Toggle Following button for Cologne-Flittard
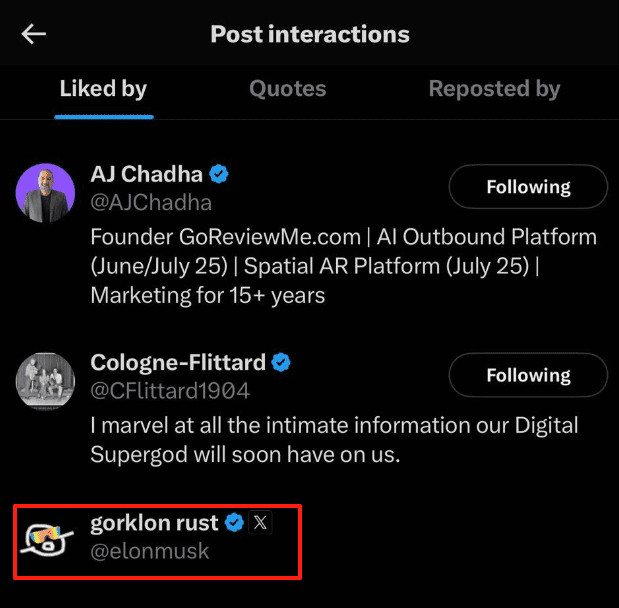Image resolution: width=619 pixels, height=608 pixels. pyautogui.click(x=528, y=375)
